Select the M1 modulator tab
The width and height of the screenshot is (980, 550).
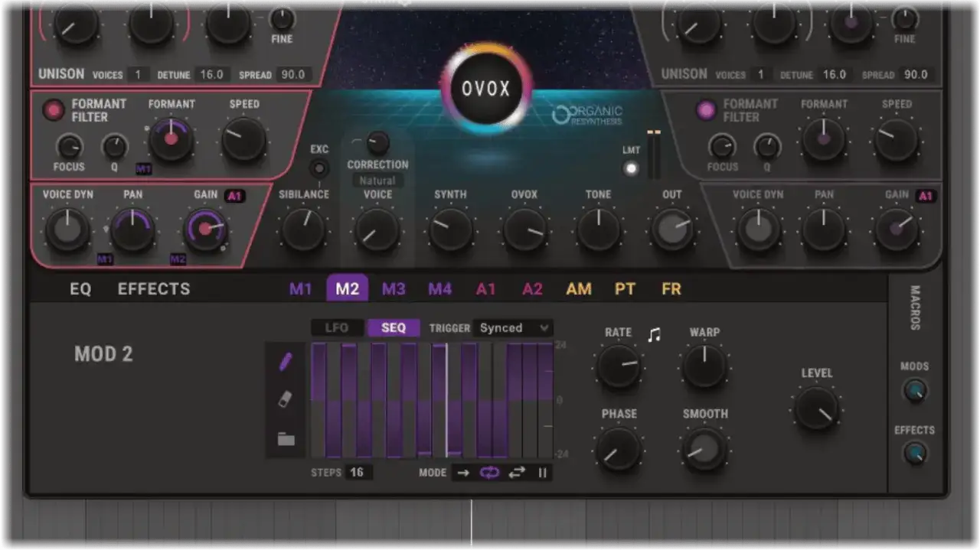(x=301, y=289)
